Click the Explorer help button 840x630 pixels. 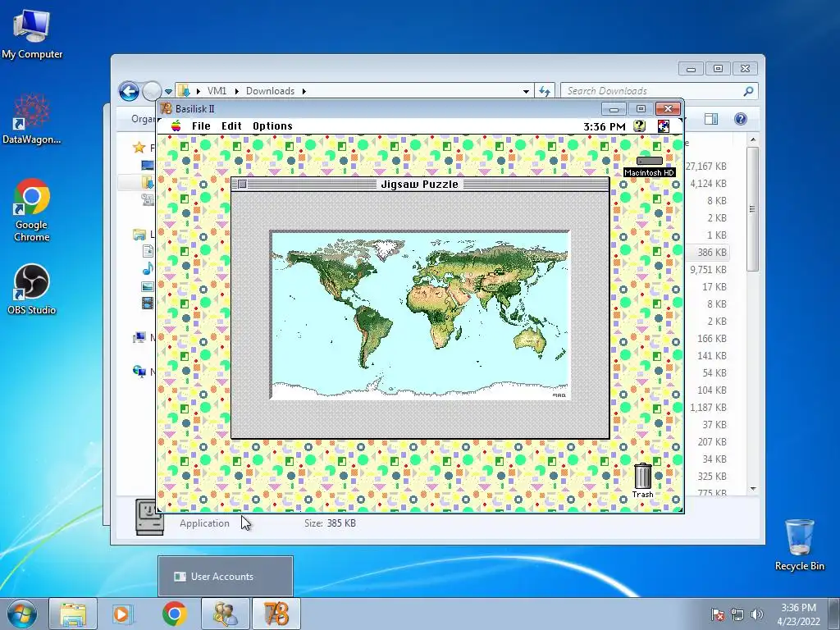(741, 119)
